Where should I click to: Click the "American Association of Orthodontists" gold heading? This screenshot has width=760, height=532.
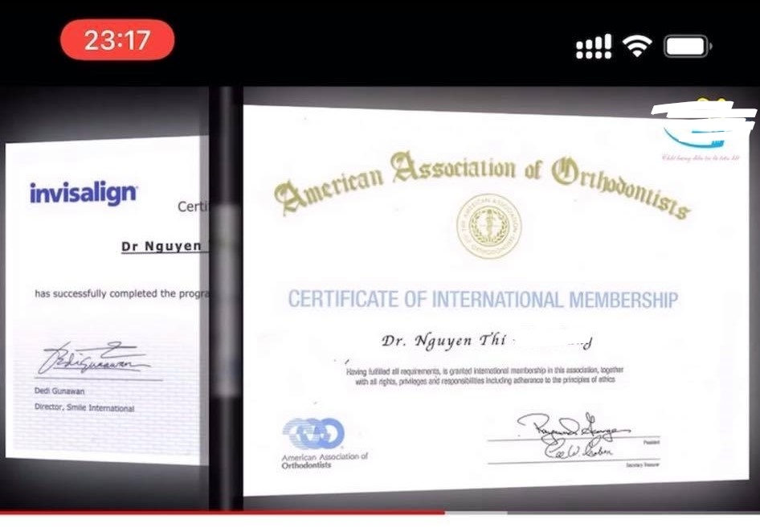(482, 184)
